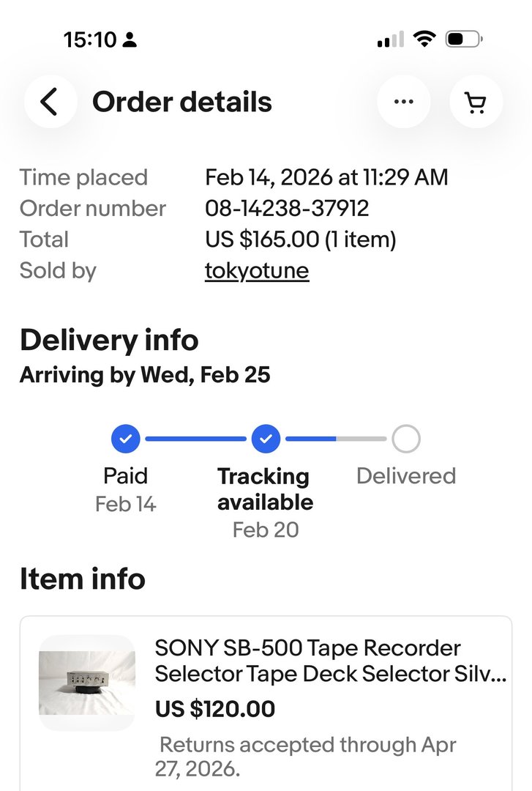Tap the Arriving by Wed, Feb 25 text
532x791 pixels.
(x=145, y=375)
